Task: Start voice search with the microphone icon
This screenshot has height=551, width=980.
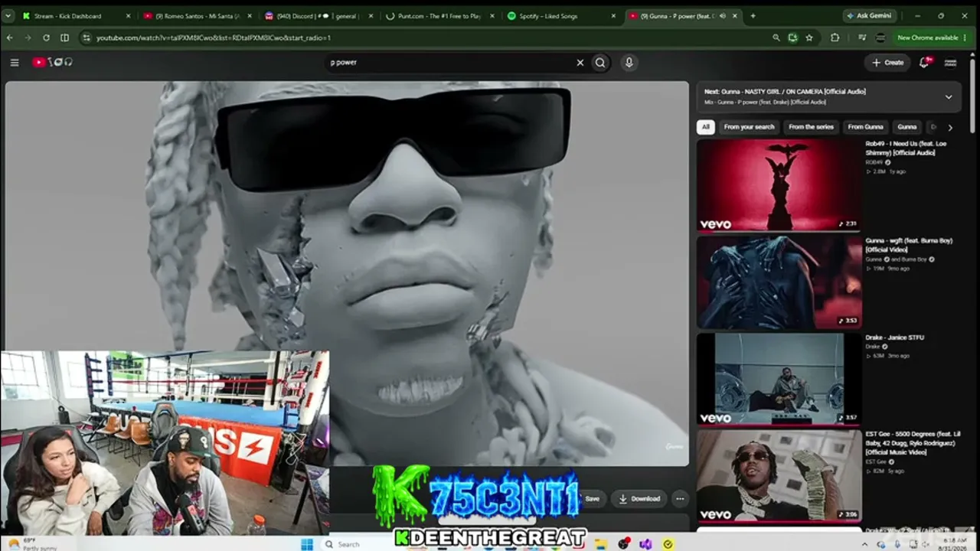Action: click(x=629, y=63)
